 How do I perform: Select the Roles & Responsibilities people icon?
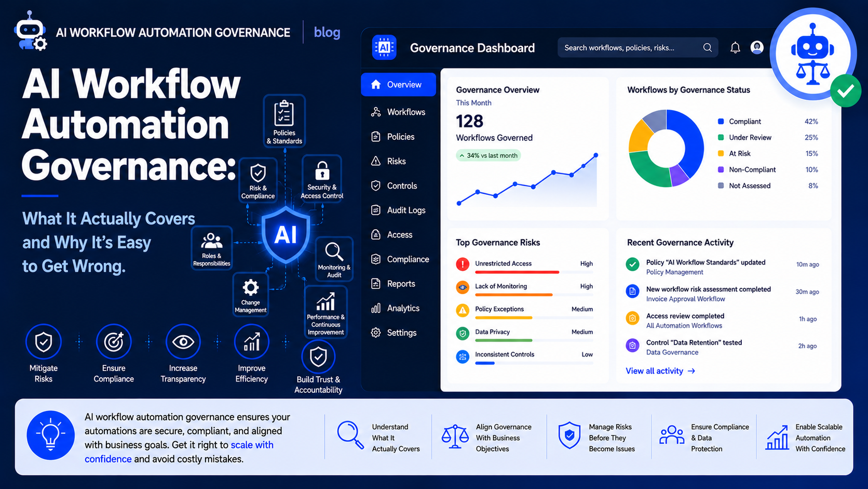pyautogui.click(x=211, y=241)
